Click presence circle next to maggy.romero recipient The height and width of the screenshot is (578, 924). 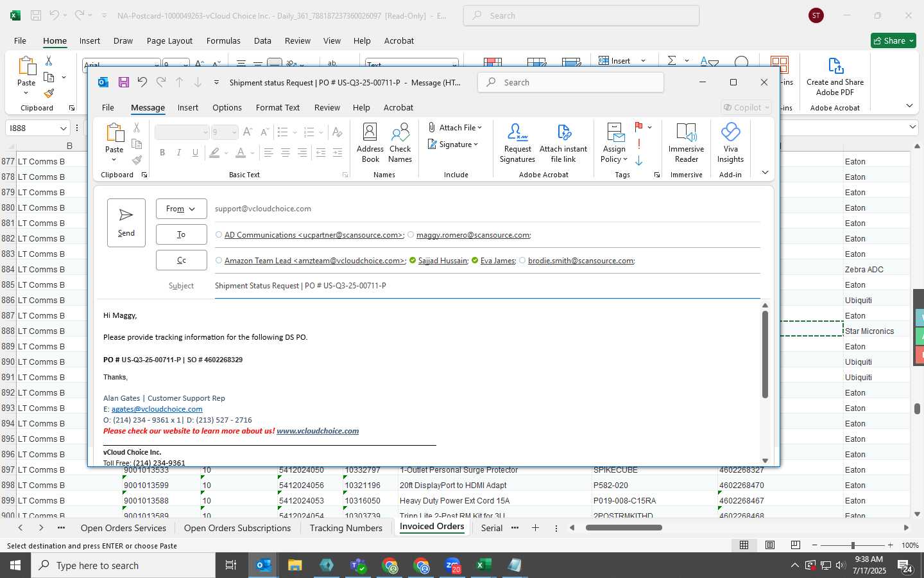pyautogui.click(x=411, y=234)
